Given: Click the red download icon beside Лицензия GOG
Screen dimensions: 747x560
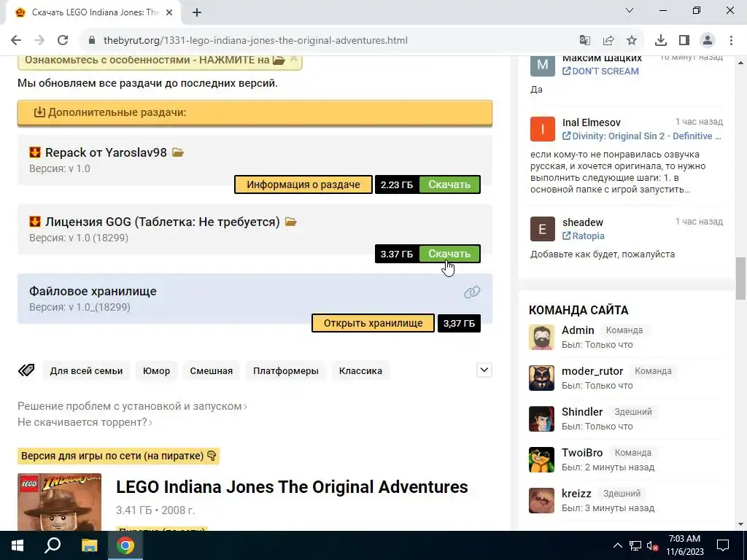Looking at the screenshot, I should pyautogui.click(x=35, y=222).
